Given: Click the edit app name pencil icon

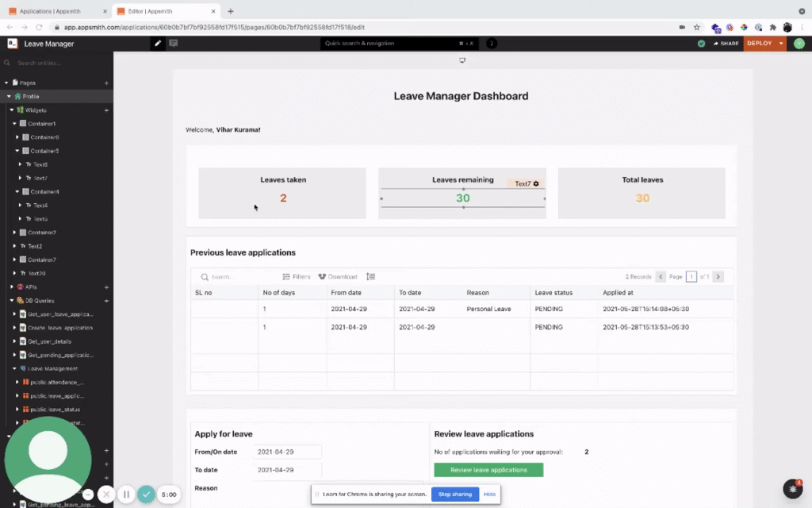Looking at the screenshot, I should tap(158, 44).
